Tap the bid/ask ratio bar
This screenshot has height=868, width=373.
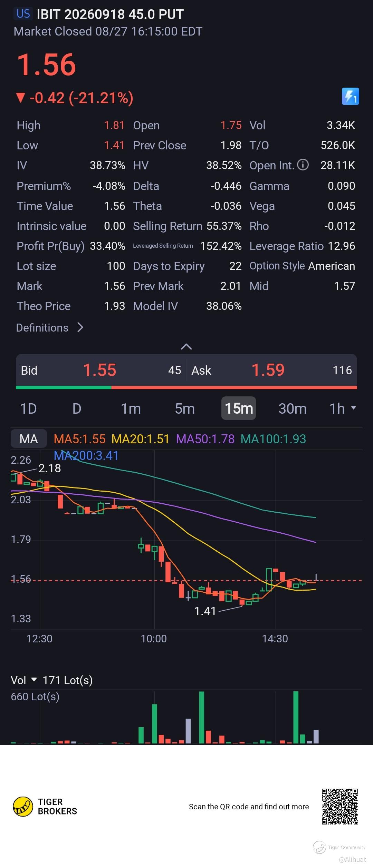tap(186, 387)
